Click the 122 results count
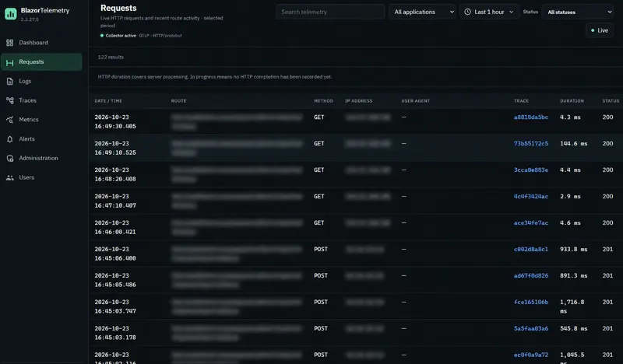Viewport: 623px width, 364px height. 111,57
